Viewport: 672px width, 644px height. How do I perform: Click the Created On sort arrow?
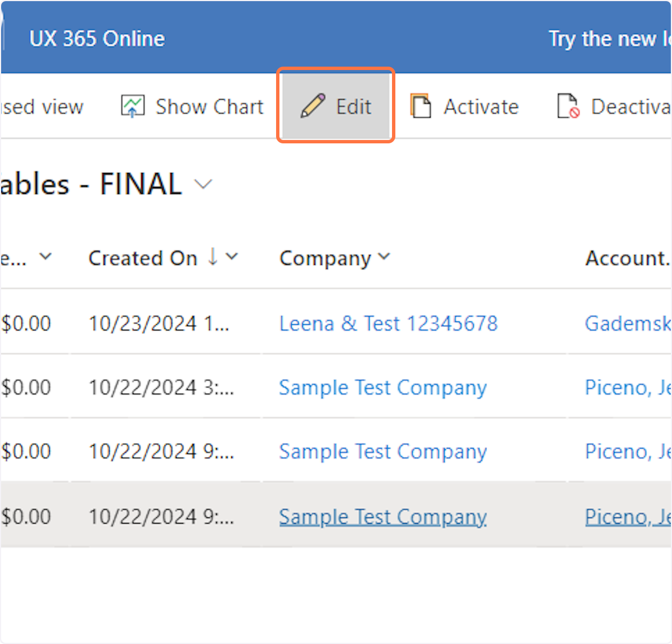212,257
